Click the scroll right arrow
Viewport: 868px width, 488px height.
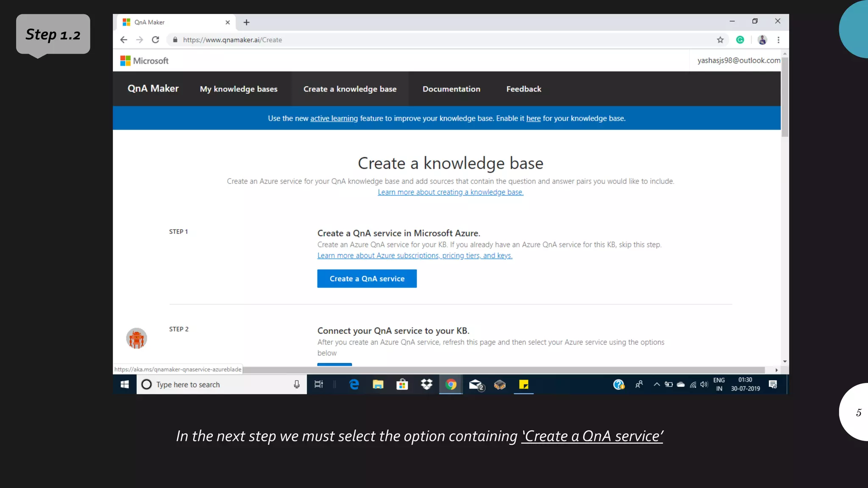776,370
